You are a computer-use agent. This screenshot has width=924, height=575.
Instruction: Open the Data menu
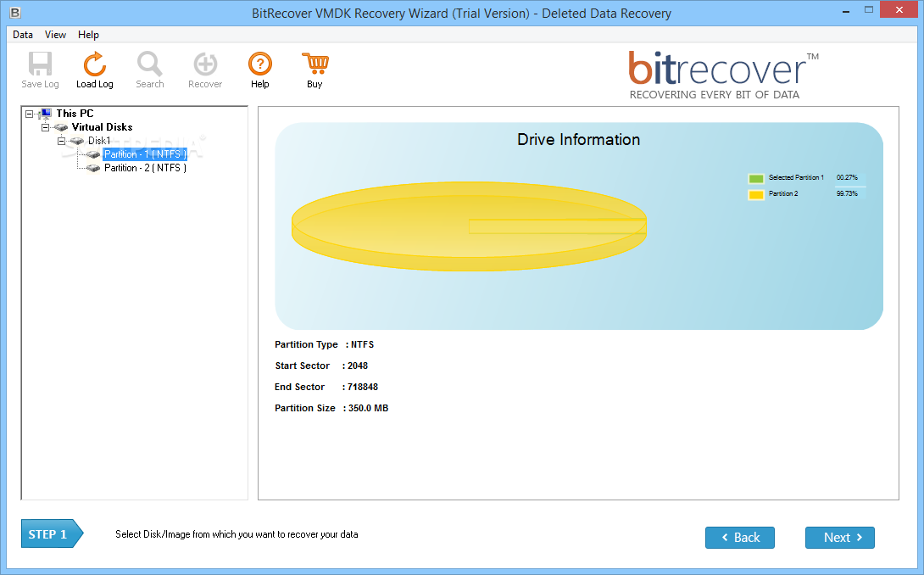(x=23, y=35)
